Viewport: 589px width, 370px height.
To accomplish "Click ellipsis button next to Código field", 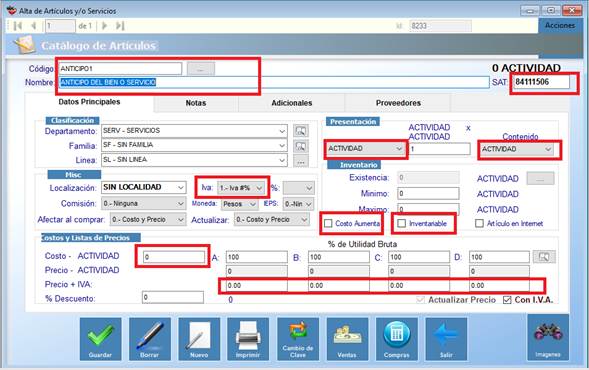I will point(201,69).
